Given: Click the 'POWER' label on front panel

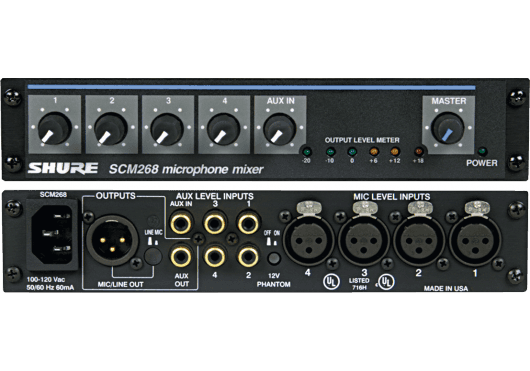Looking at the screenshot, I should (x=482, y=163).
